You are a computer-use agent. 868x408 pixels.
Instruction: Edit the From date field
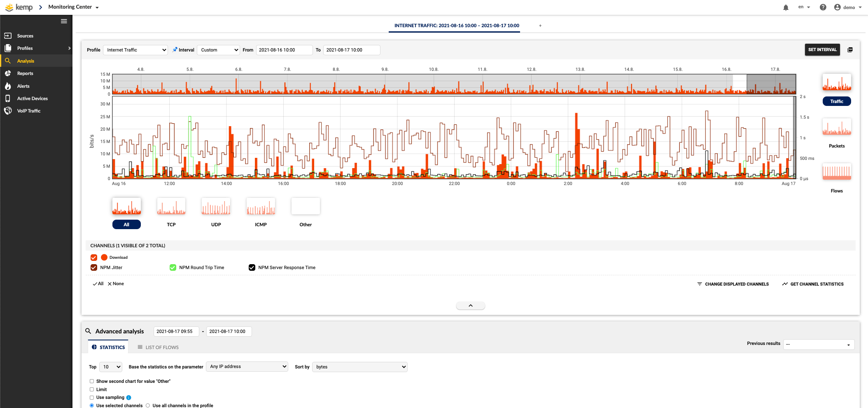coord(284,50)
